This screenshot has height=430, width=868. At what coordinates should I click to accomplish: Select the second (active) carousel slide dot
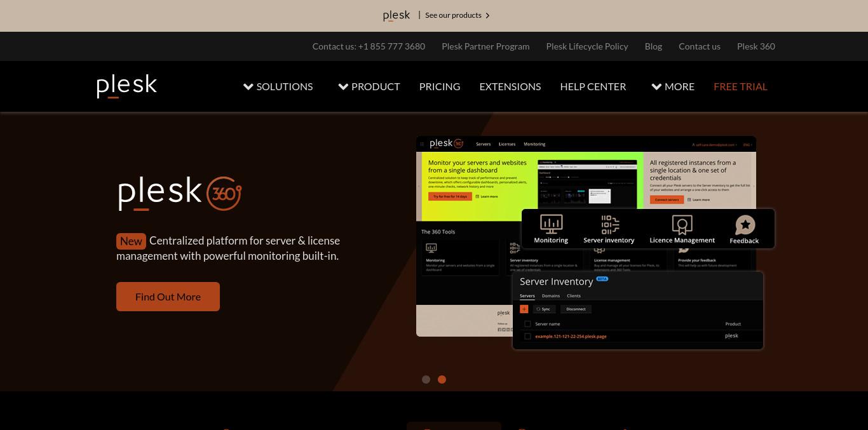click(442, 379)
